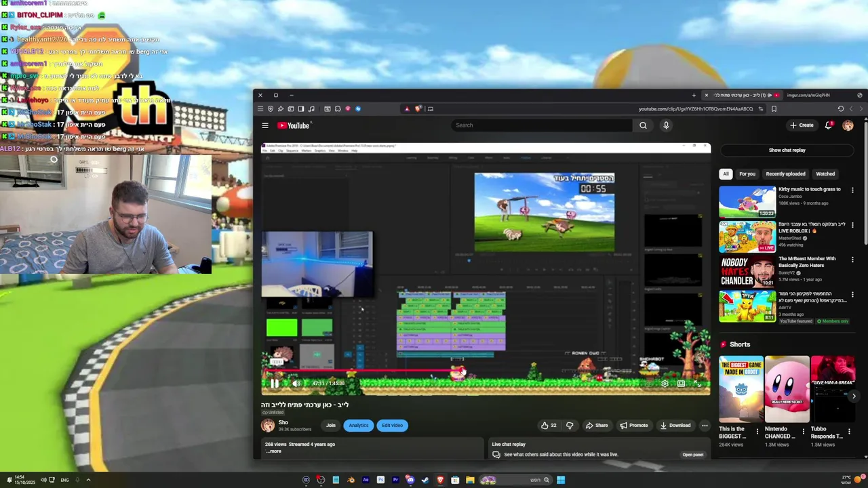Viewport: 868px width, 488px height.
Task: Pause the YouTube video
Action: tap(275, 383)
